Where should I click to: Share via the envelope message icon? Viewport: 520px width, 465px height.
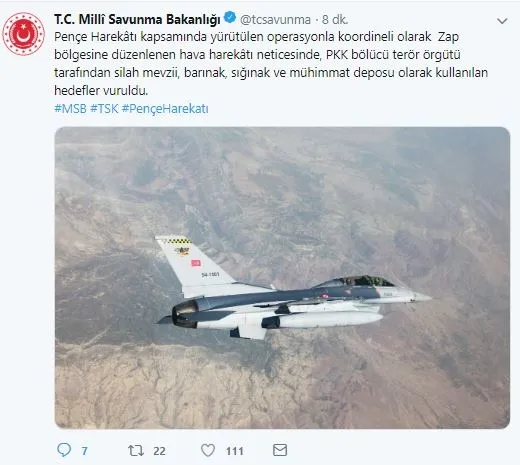(280, 450)
